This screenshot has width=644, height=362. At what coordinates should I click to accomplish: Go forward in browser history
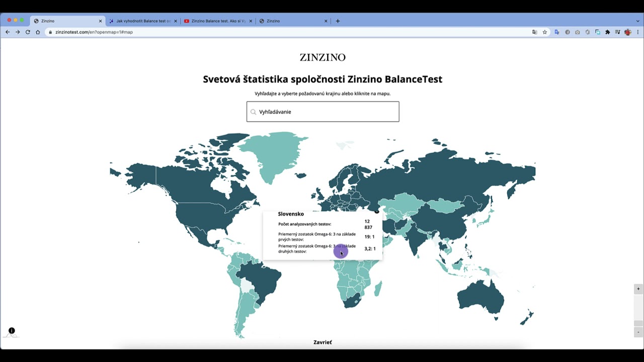click(x=18, y=32)
